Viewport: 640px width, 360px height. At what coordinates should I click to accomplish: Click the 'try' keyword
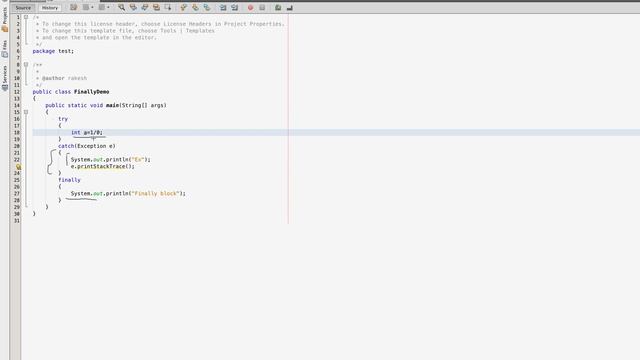63,119
